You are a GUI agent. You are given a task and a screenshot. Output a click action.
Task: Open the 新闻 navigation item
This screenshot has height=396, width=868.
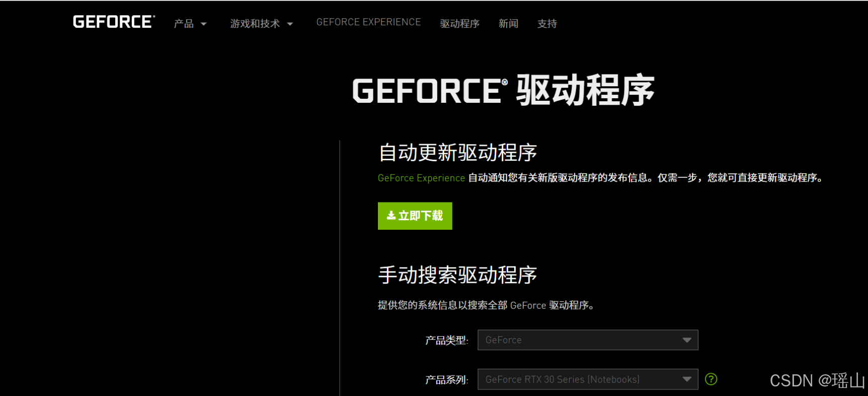pyautogui.click(x=508, y=24)
